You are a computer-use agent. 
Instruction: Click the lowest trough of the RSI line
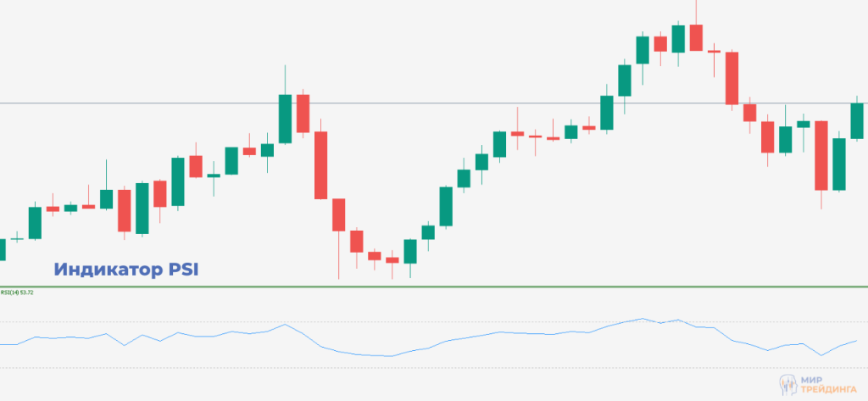(x=388, y=356)
